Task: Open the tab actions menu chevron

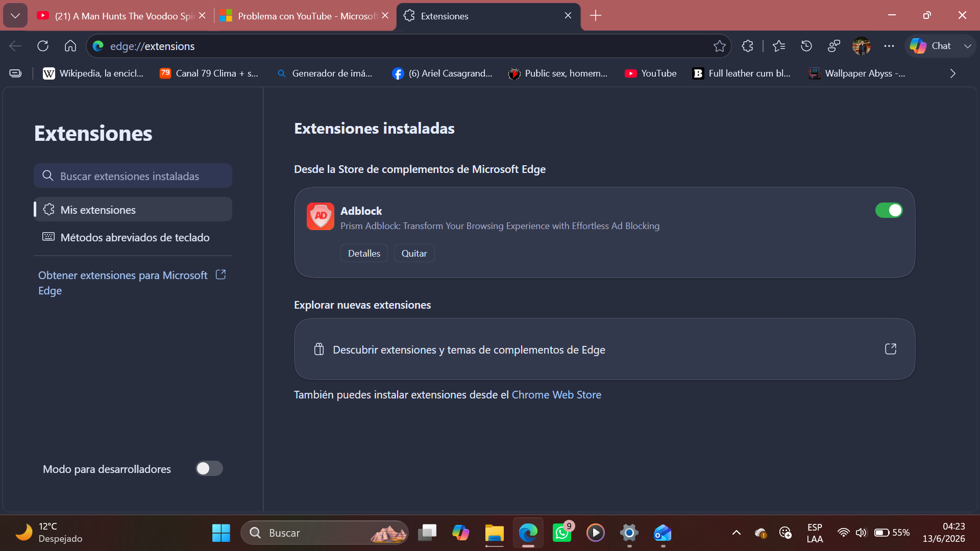Action: point(15,16)
